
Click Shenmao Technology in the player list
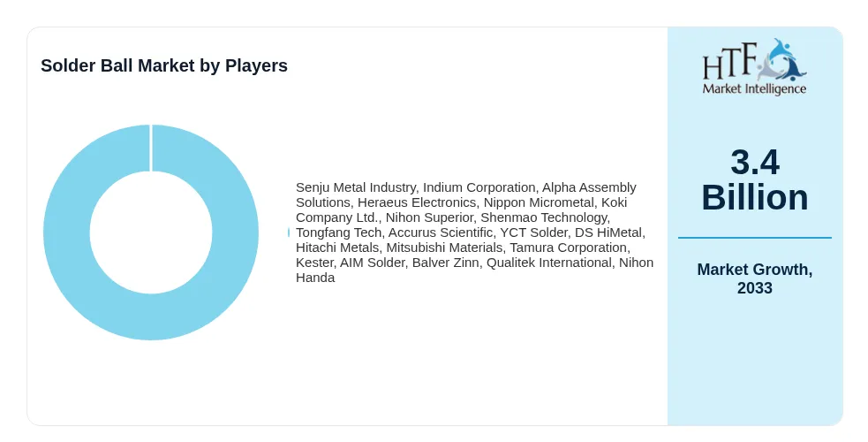pyautogui.click(x=544, y=217)
